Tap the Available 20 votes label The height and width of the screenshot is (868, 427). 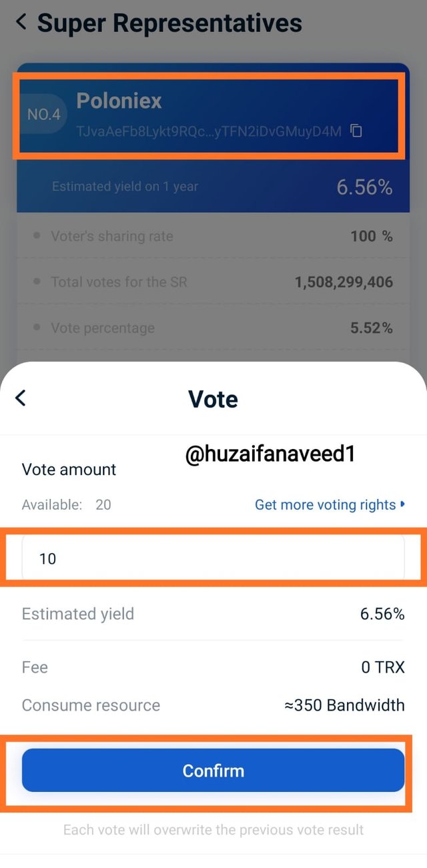67,504
